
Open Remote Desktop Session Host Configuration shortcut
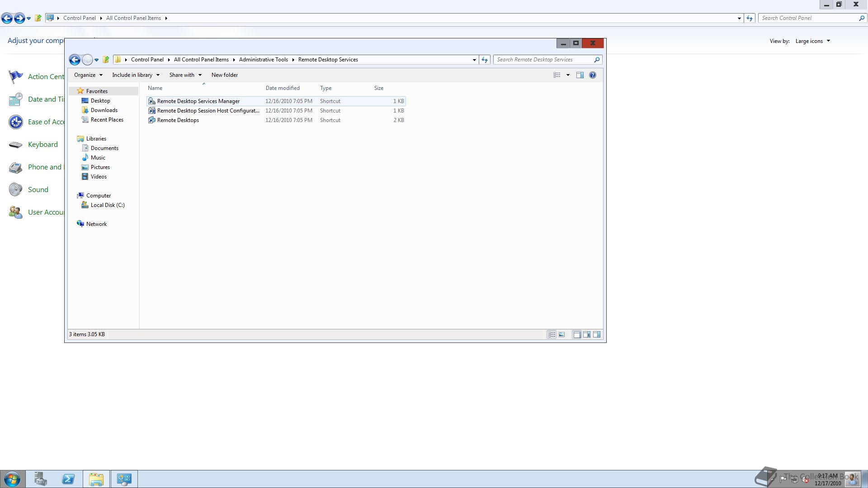[x=276, y=111]
